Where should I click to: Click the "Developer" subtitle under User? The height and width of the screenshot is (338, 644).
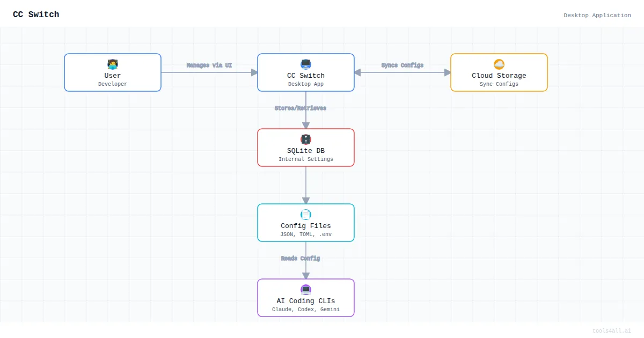[x=113, y=84]
